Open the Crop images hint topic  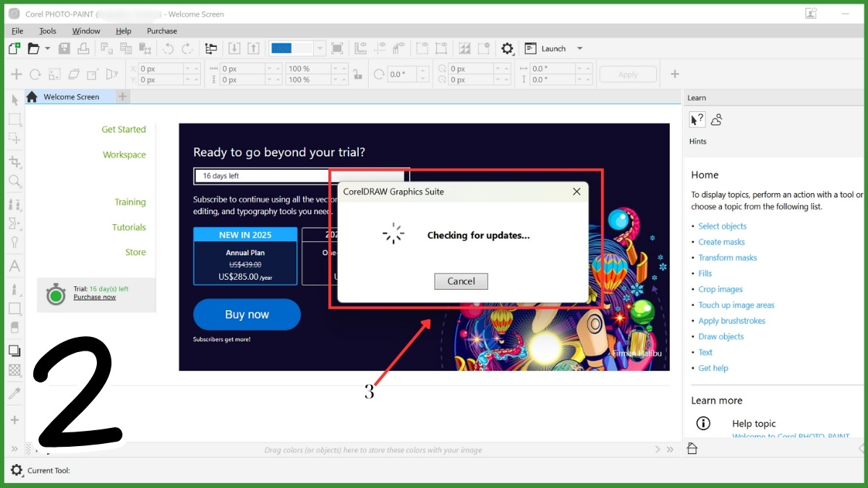720,289
